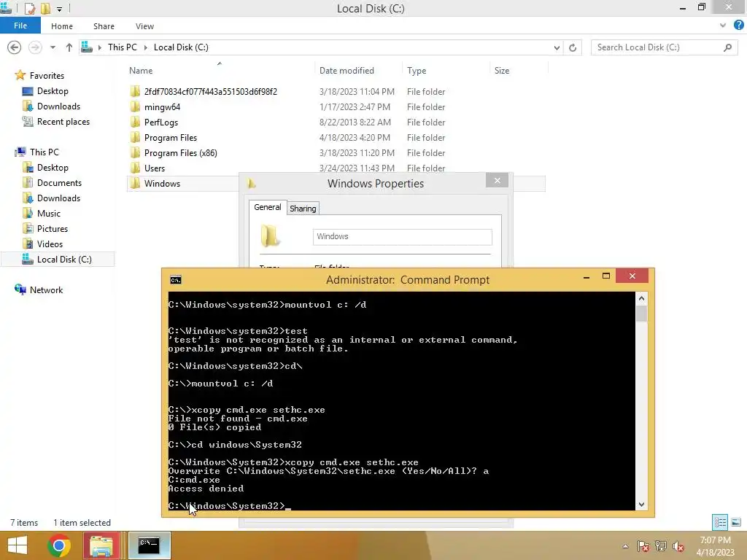
Task: Switch to General tab in Windows Properties
Action: pos(267,207)
